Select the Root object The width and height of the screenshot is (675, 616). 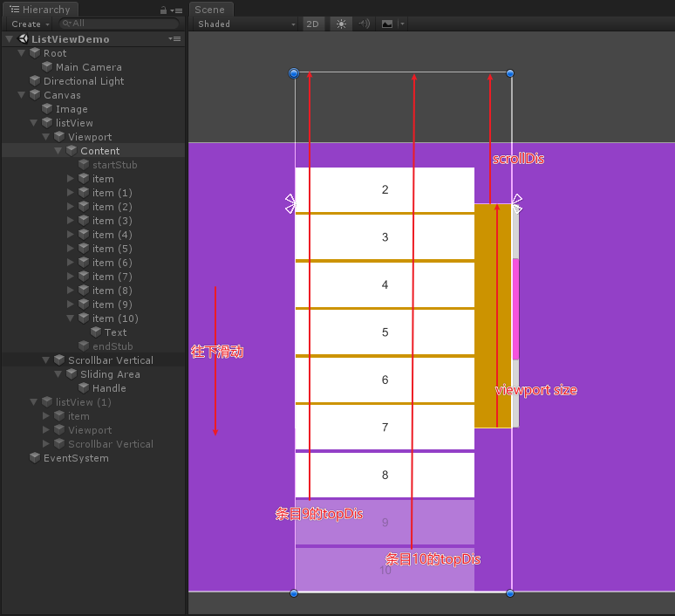(x=55, y=53)
